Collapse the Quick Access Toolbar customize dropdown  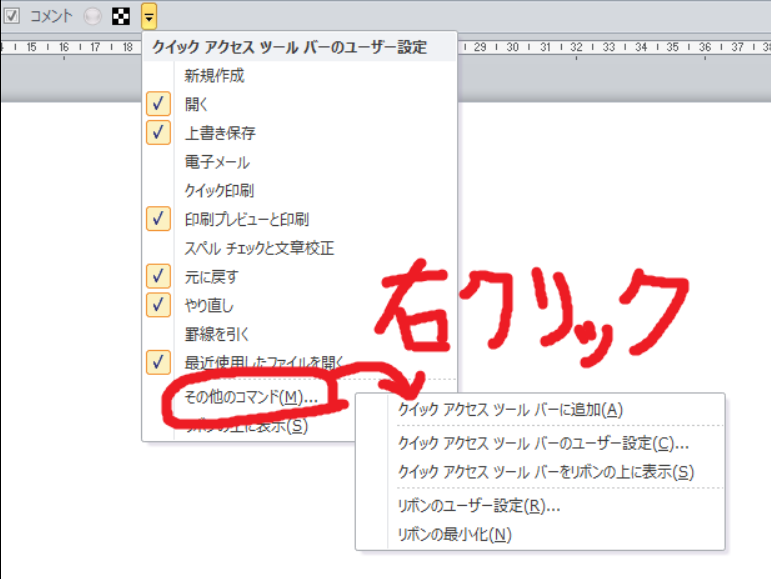(148, 16)
